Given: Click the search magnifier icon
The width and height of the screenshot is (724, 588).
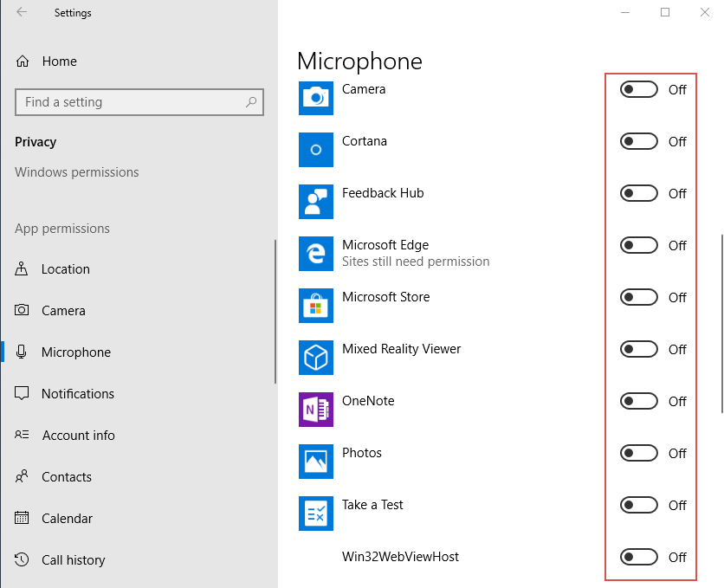Looking at the screenshot, I should (x=251, y=102).
